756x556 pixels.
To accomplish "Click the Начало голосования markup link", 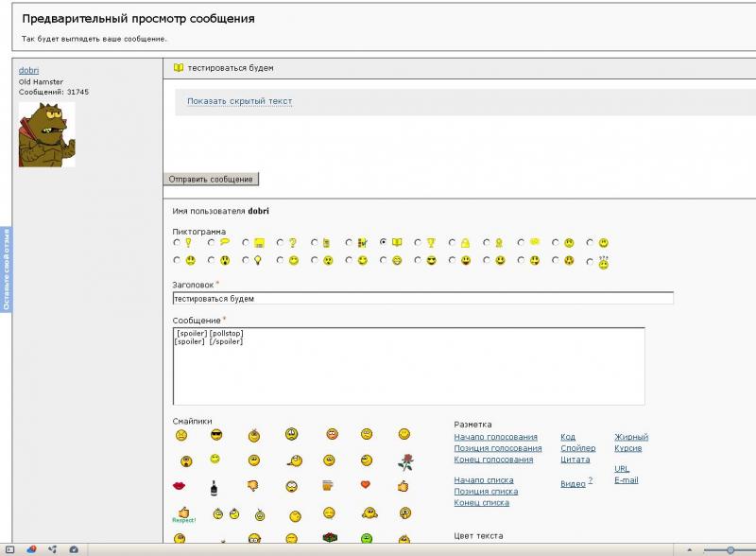I will point(495,437).
